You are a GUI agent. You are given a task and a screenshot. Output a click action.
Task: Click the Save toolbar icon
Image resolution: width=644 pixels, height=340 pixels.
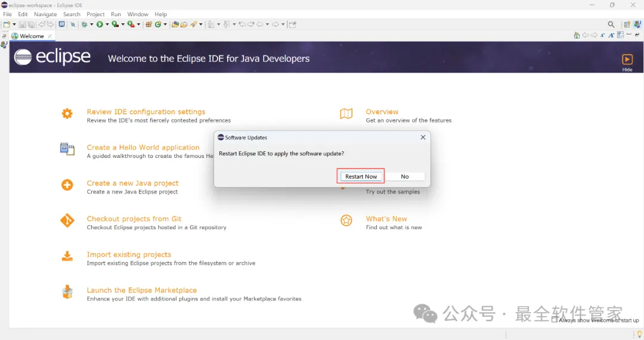pos(22,24)
